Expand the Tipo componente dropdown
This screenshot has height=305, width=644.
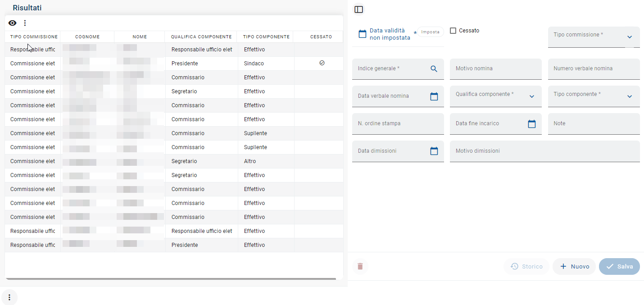[x=629, y=97]
